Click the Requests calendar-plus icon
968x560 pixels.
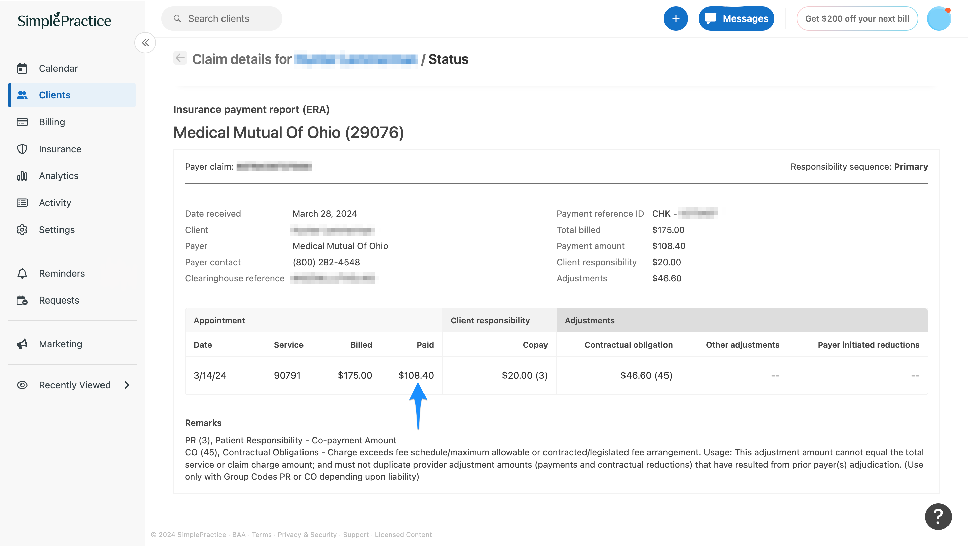pyautogui.click(x=22, y=301)
